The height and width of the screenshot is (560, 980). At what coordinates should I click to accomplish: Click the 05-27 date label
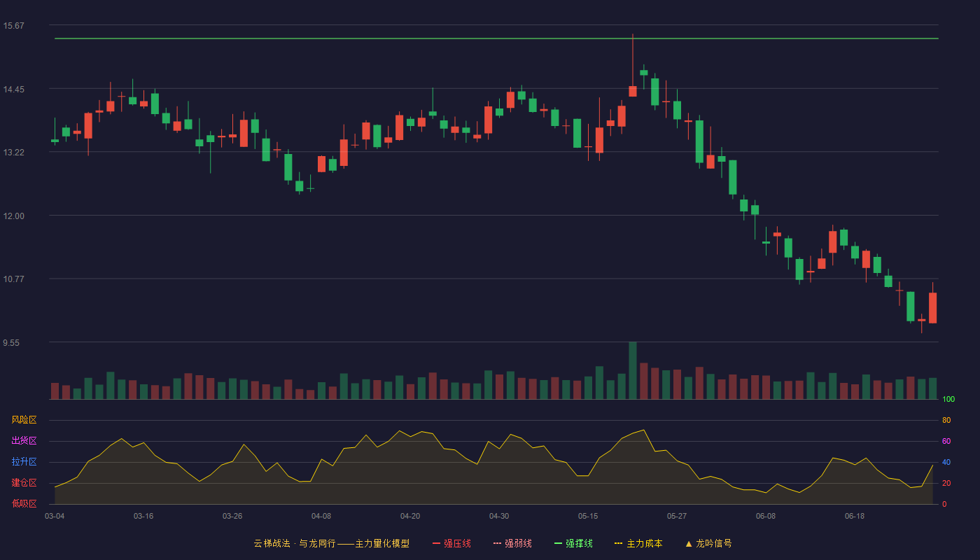point(677,516)
